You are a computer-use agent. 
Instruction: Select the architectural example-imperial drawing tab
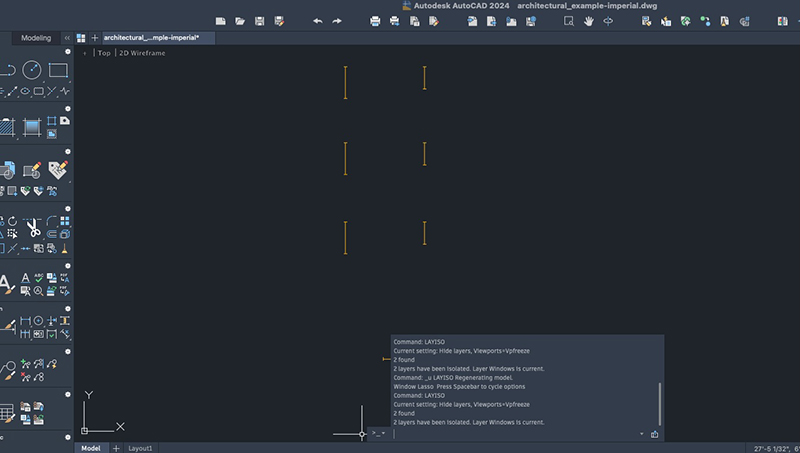click(x=152, y=38)
